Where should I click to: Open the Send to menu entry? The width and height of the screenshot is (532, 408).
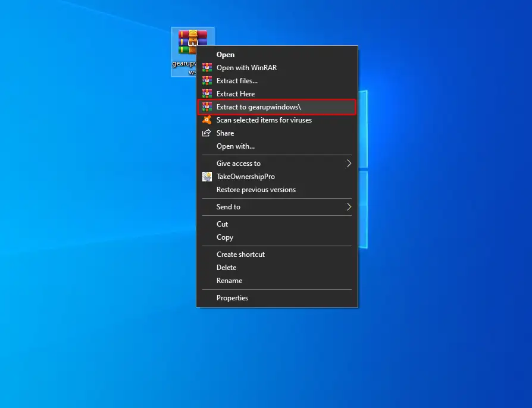[x=277, y=207]
